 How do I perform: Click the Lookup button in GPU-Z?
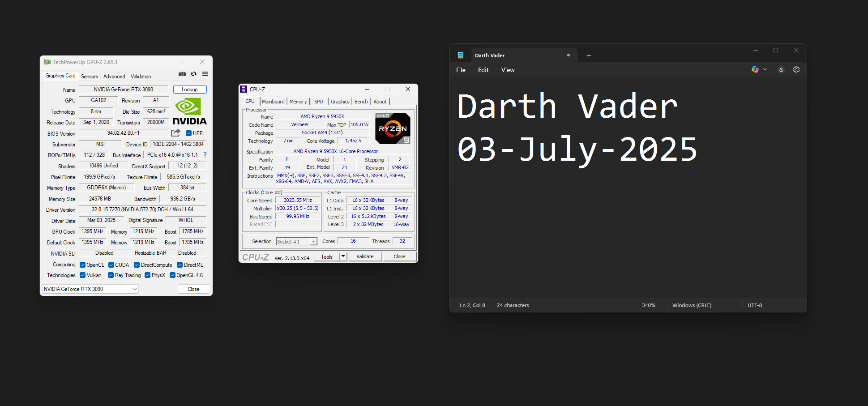[x=190, y=90]
